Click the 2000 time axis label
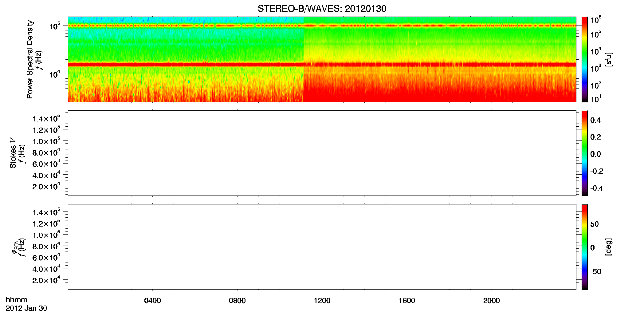Screen dimensions: 644x332 coord(491,300)
